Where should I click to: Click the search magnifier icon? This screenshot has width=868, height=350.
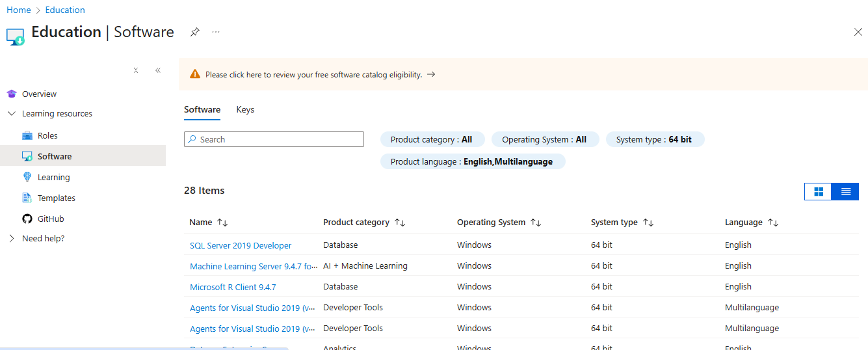click(192, 139)
